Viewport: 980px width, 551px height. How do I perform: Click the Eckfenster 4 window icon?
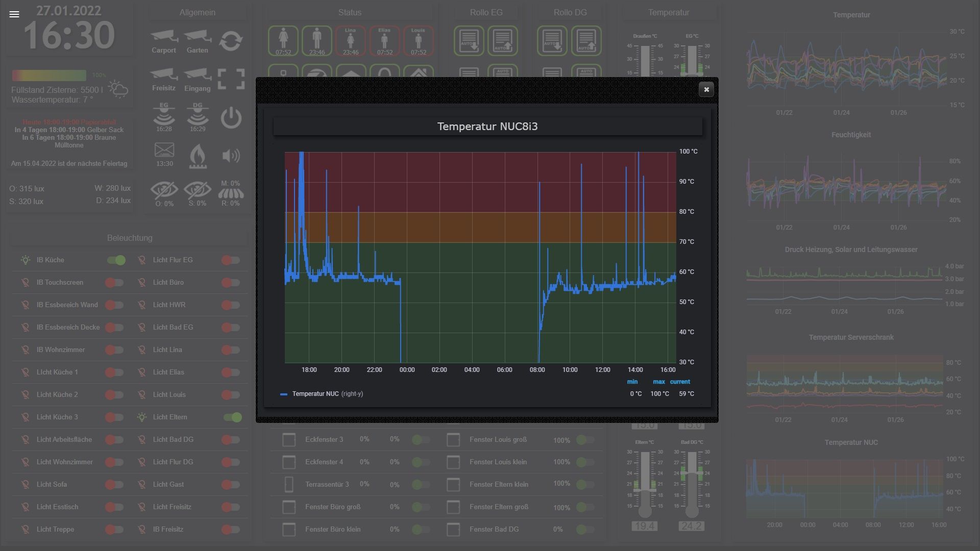point(289,462)
